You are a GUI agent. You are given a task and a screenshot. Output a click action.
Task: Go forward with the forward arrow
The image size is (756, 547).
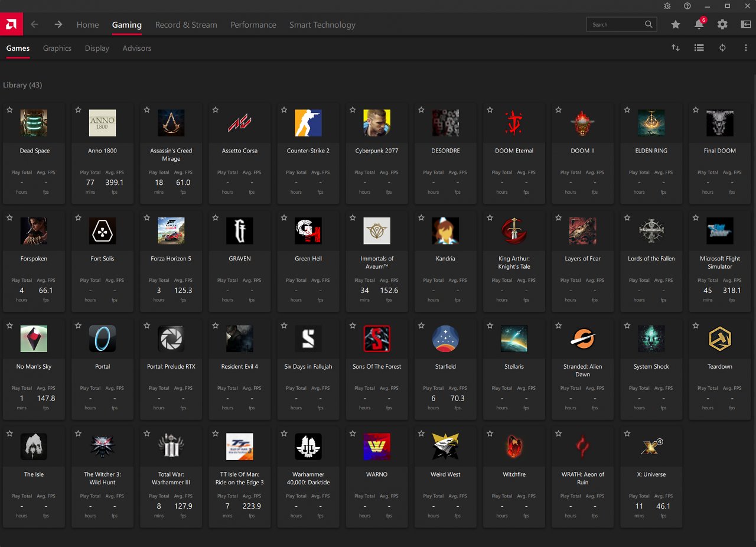point(58,25)
